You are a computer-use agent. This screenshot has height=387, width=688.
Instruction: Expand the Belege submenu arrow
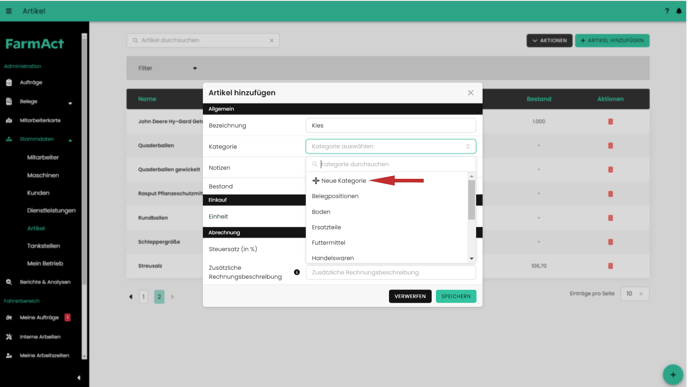70,103
